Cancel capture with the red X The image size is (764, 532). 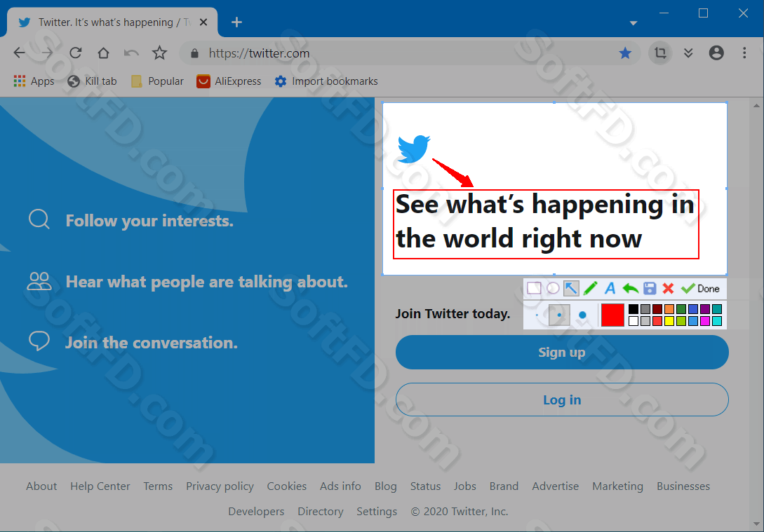668,288
